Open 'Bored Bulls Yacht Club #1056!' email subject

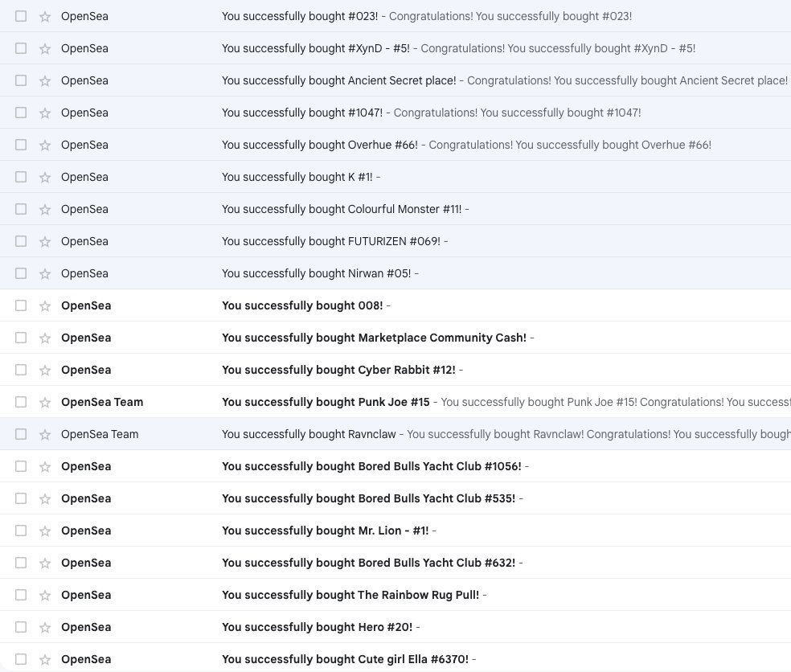(372, 466)
